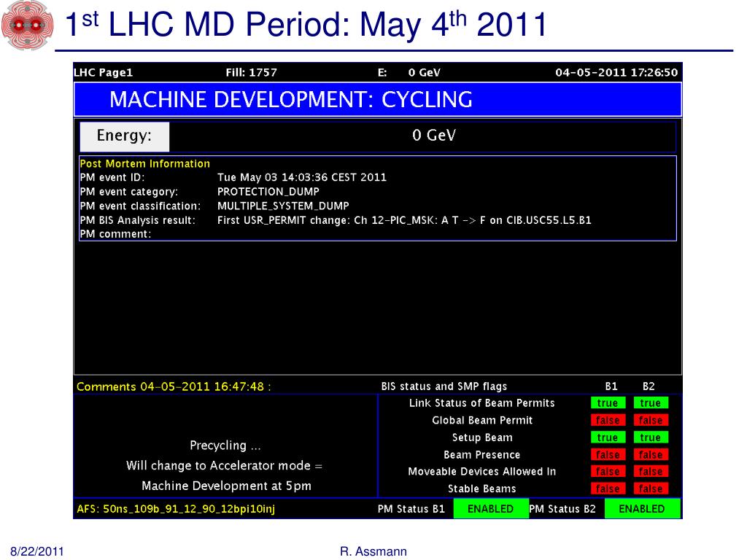
Task: Click B1 "false" flag for Global Beam Permit
Action: (608, 420)
